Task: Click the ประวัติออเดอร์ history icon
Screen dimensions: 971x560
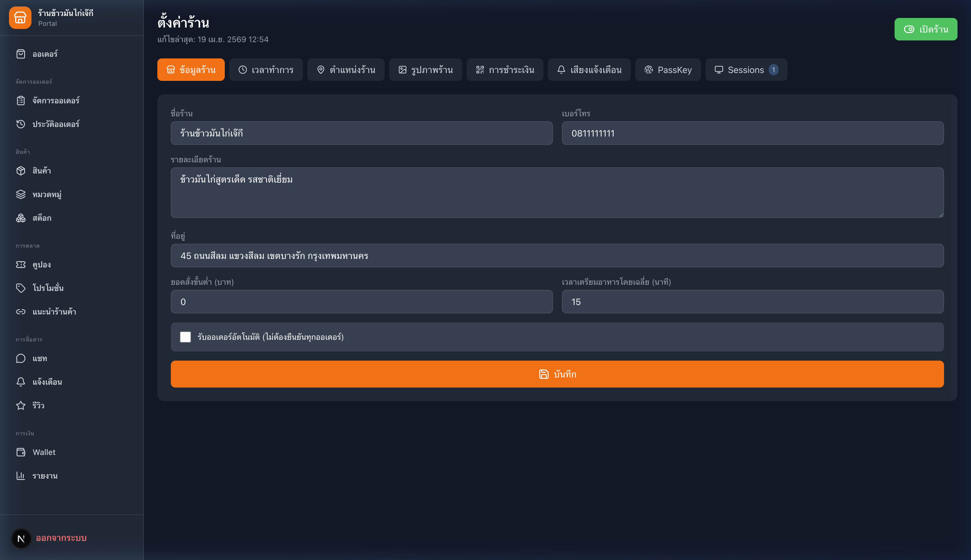Action: coord(21,124)
